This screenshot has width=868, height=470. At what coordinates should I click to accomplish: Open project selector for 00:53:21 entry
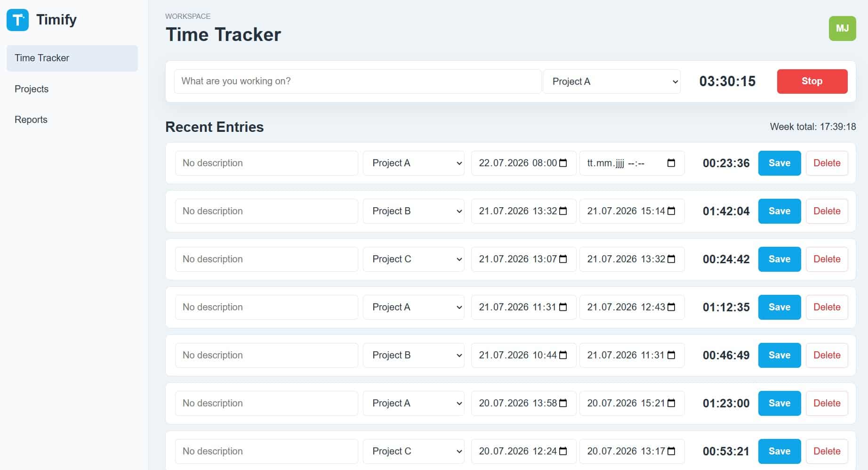coord(414,451)
